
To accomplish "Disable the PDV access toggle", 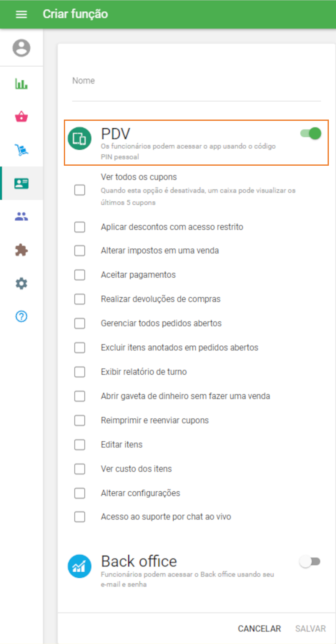I will 310,133.
